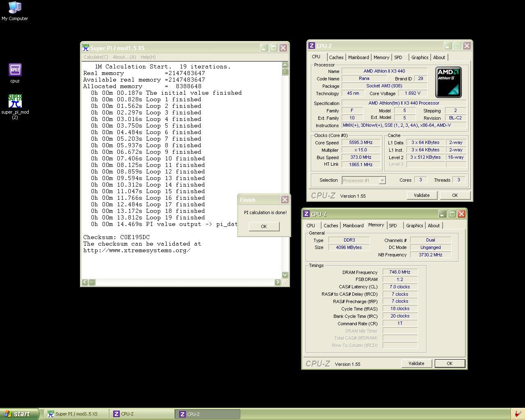Click the Super PI horizontal scrollbar left arrow
Image resolution: width=525 pixels, height=420 pixels.
(85, 282)
